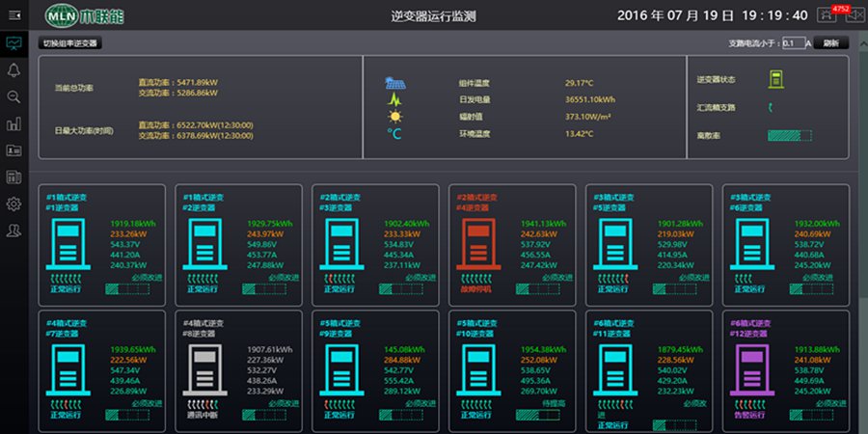Viewport: 868px width, 434px height.
Task: Click the branch current threshold input field
Action: pyautogui.click(x=793, y=43)
